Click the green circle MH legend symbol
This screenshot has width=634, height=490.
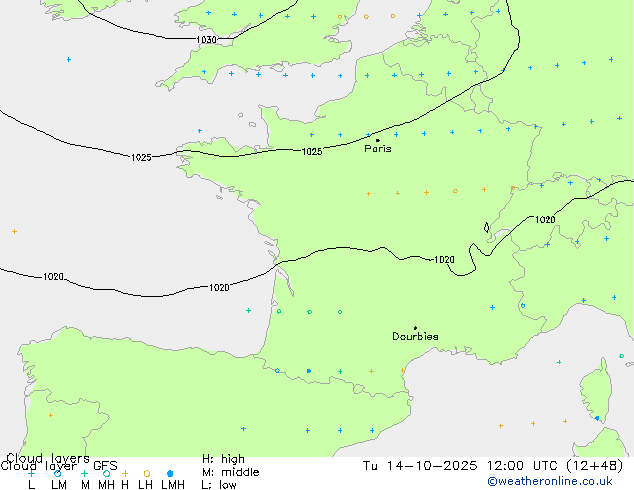(106, 473)
